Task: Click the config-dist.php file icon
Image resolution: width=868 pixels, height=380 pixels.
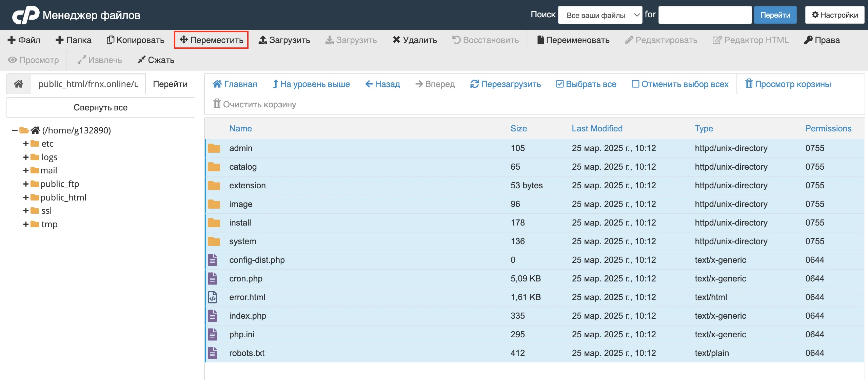Action: click(213, 260)
